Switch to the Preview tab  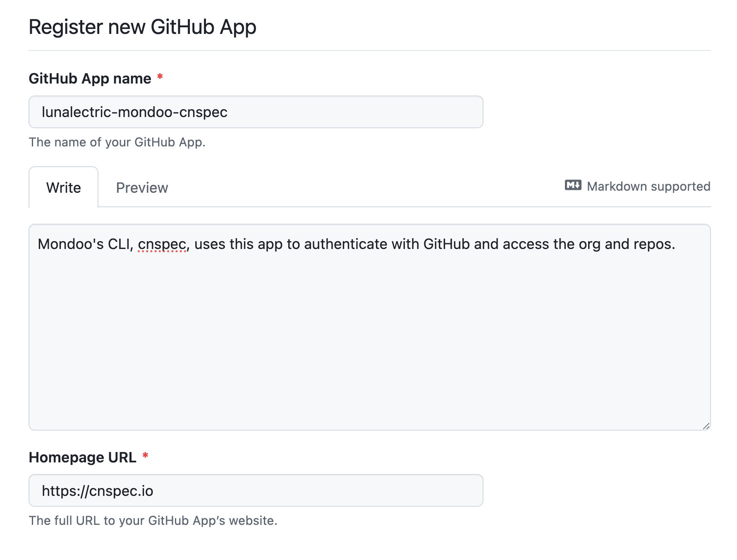click(142, 187)
